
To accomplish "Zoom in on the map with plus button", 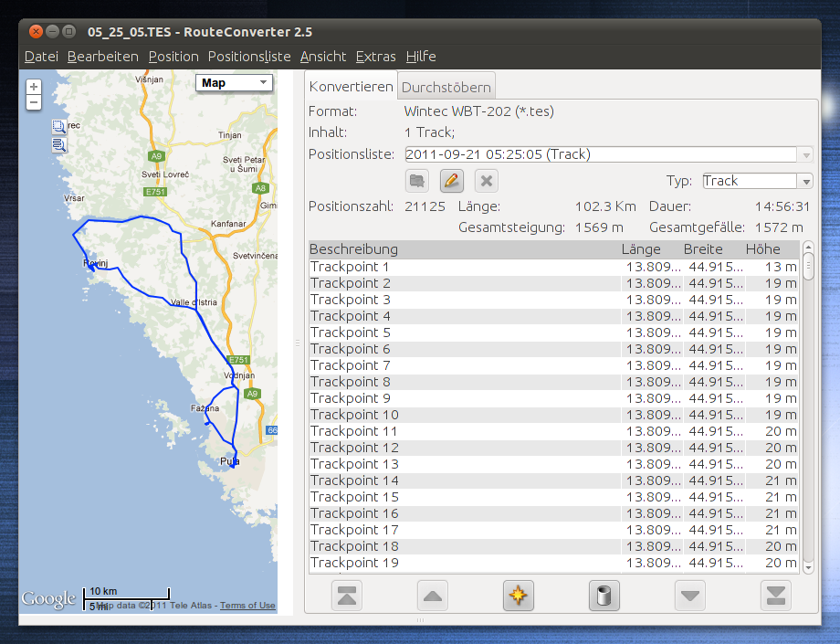I will [x=34, y=87].
